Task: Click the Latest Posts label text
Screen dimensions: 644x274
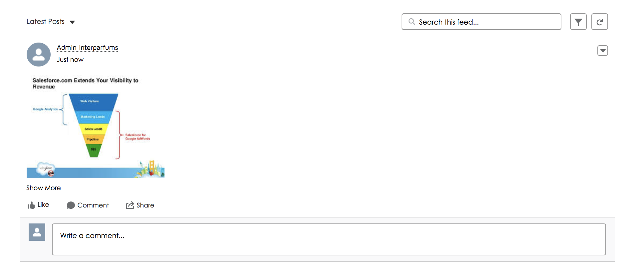Action: tap(46, 22)
